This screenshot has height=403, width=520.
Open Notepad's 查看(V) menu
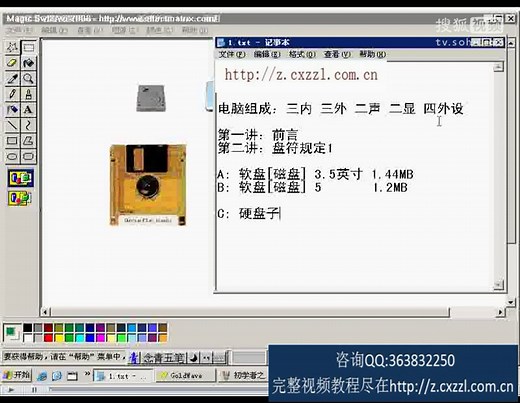click(x=337, y=54)
